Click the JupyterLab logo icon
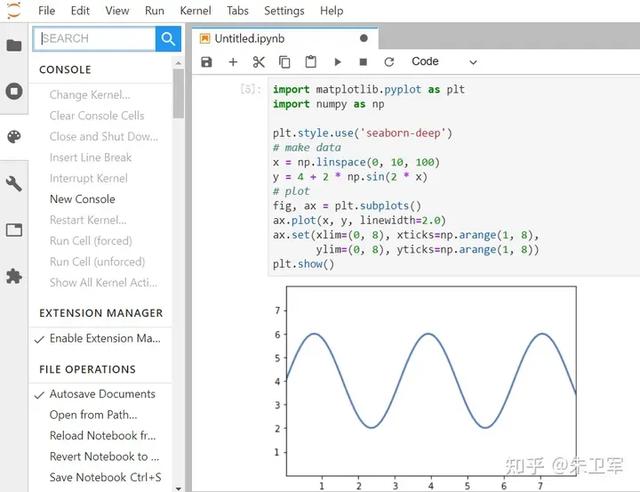 pyautogui.click(x=13, y=10)
